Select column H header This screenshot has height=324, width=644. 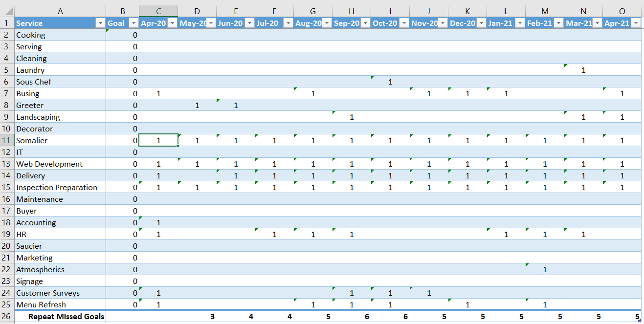[x=352, y=11]
